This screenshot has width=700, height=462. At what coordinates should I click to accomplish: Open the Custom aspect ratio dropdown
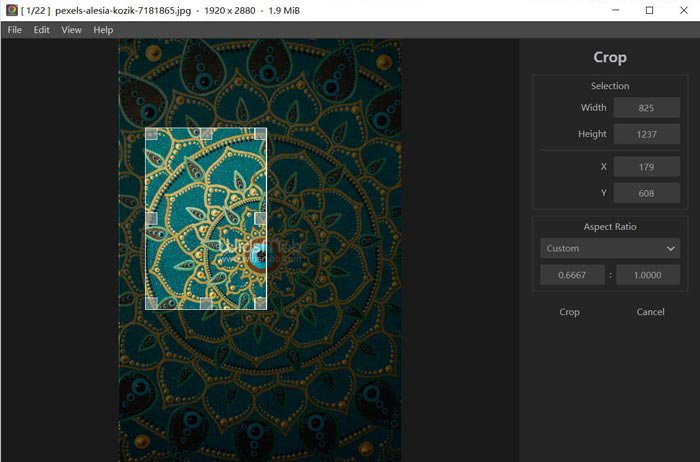(610, 248)
